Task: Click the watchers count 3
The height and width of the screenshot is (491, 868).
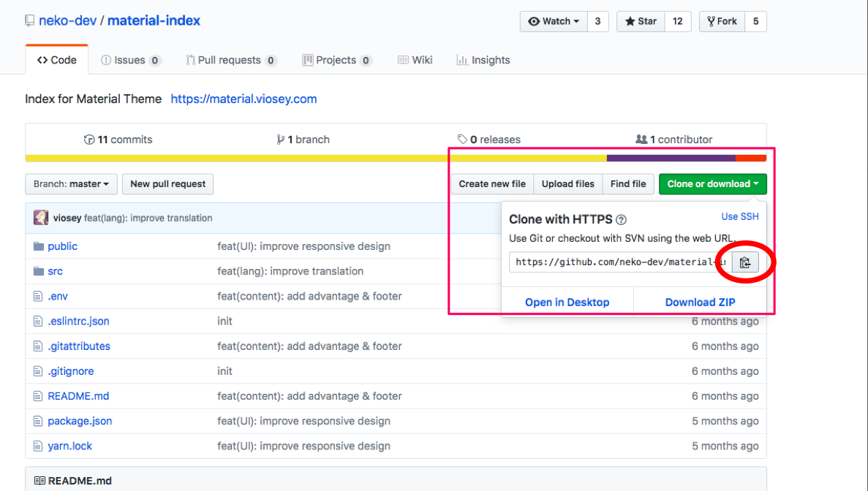Action: pyautogui.click(x=598, y=22)
